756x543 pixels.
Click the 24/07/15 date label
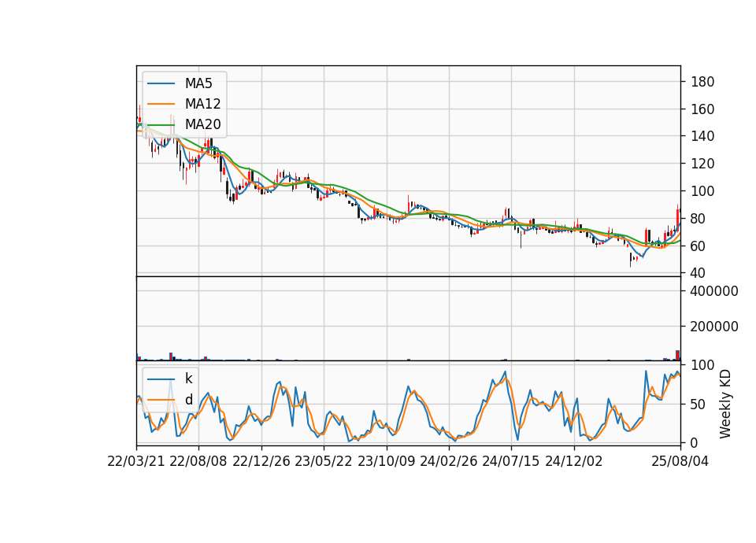(511, 461)
